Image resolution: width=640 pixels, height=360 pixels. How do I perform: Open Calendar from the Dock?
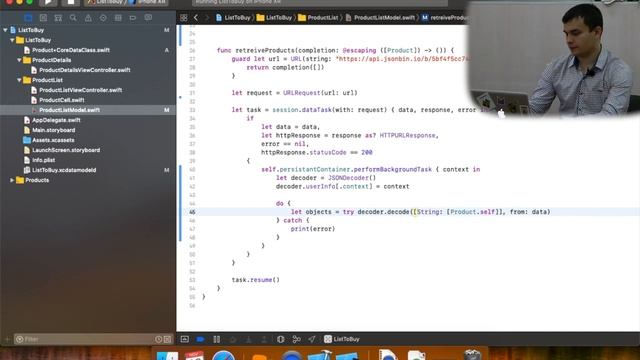pos(194,355)
